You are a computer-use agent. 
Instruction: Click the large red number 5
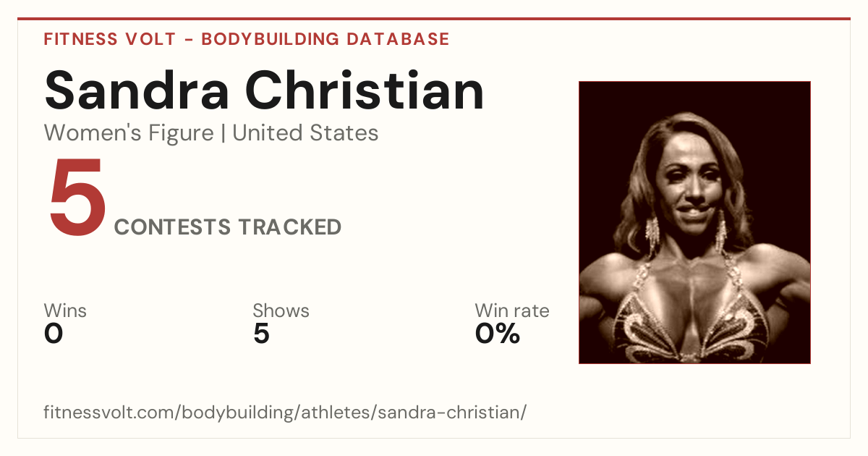77,198
